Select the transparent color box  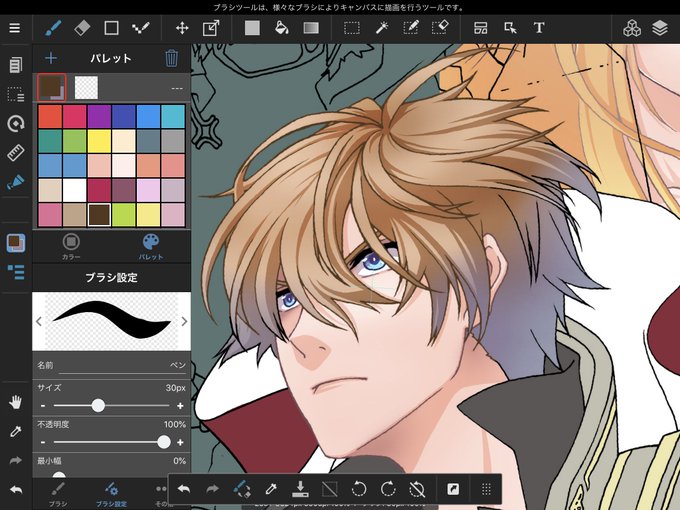(86, 88)
